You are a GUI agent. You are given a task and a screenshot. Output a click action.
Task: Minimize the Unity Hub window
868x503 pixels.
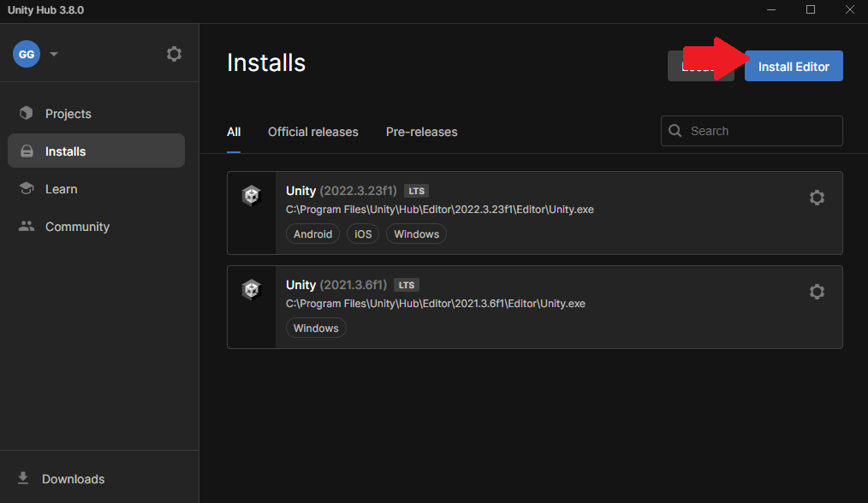click(771, 10)
